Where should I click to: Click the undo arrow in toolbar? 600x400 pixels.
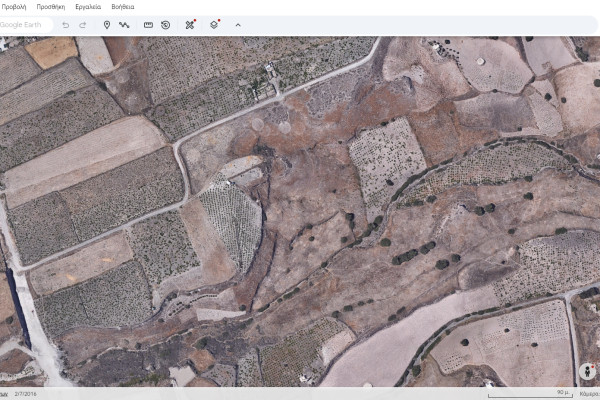point(66,24)
